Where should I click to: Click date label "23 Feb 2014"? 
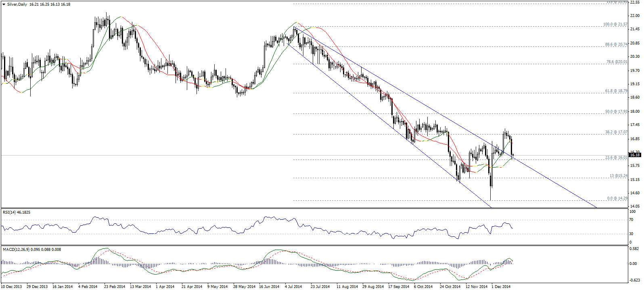point(115,287)
